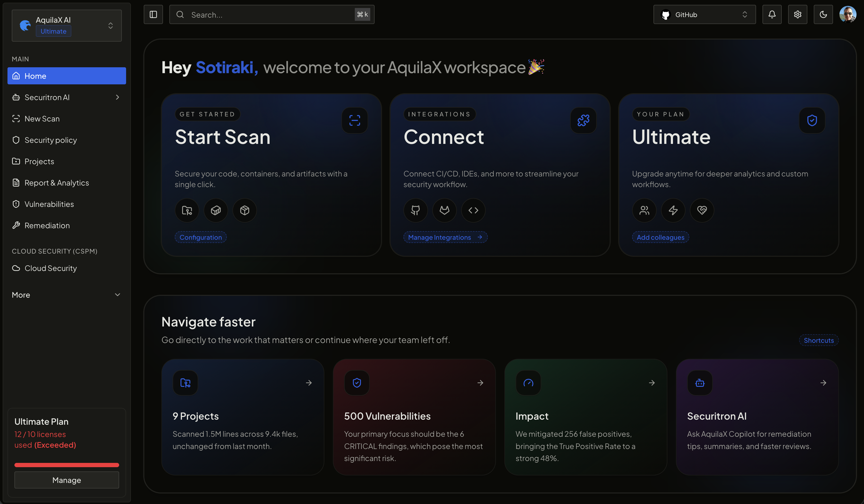Click the lightning bolt icon in Ultimate card
The image size is (864, 504).
(673, 210)
